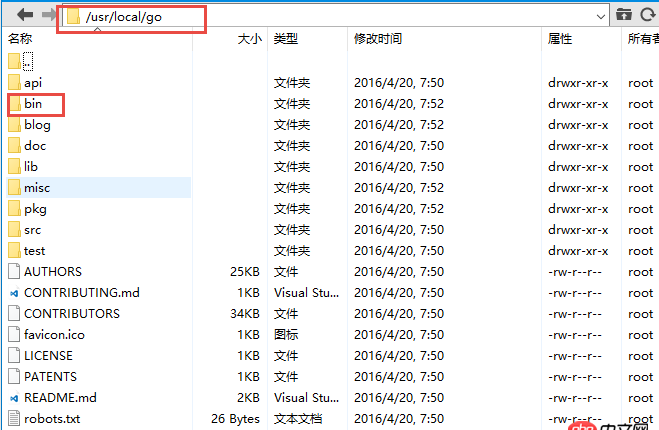Click the root owner in the api row
The image size is (659, 430).
[641, 83]
